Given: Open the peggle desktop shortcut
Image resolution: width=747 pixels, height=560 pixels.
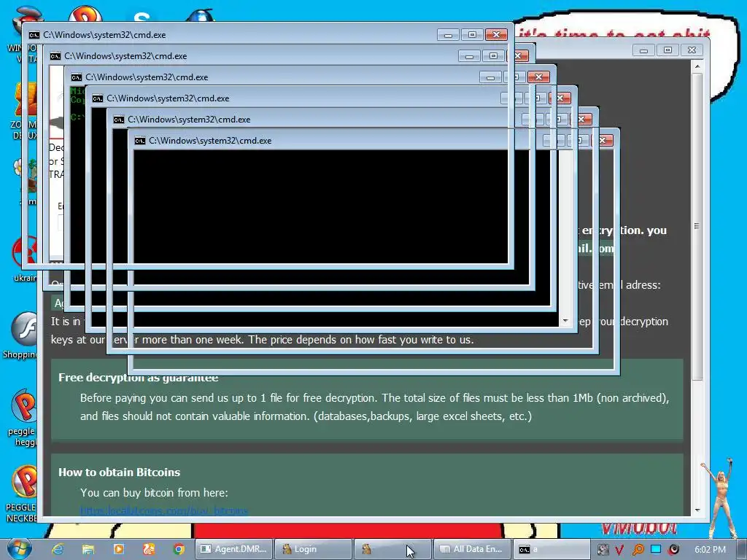Looking at the screenshot, I should (23, 418).
